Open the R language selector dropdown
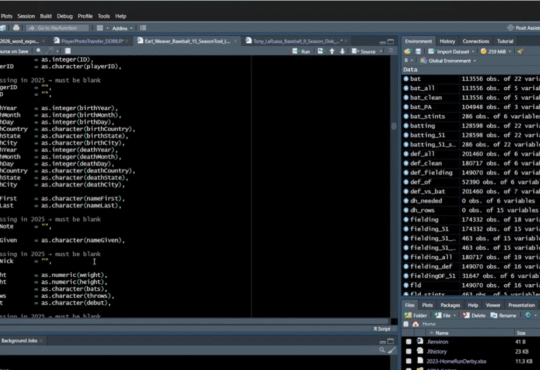 pyautogui.click(x=408, y=61)
